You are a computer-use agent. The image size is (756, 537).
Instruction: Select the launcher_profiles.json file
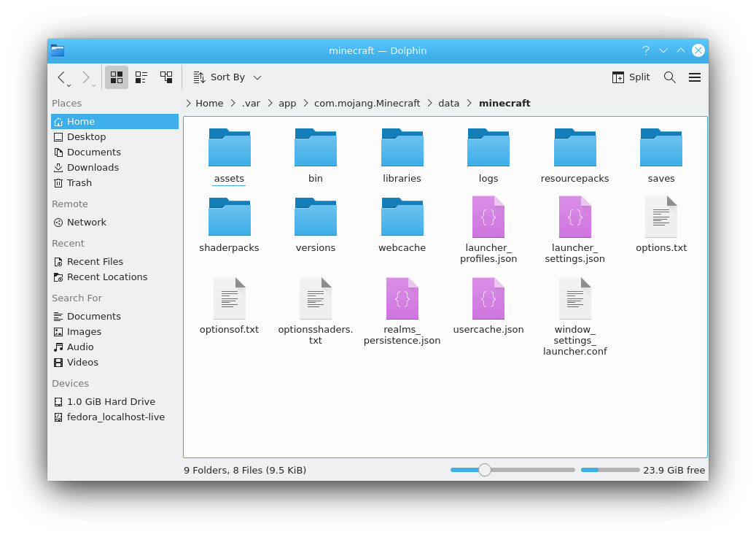click(488, 217)
